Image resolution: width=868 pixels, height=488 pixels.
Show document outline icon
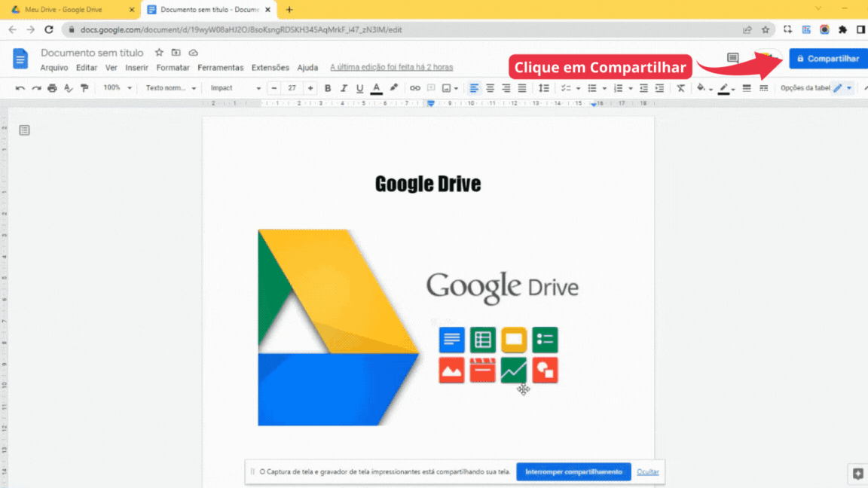click(24, 130)
